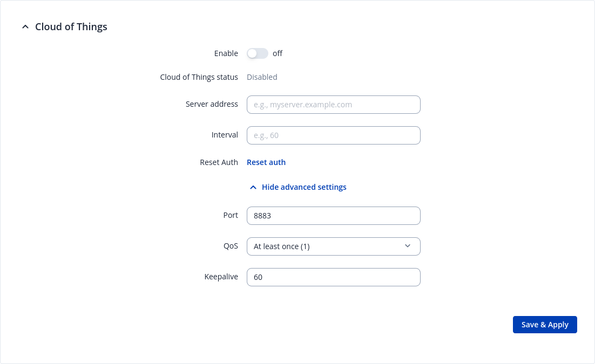Click the Port label
This screenshot has height=364, width=595.
[x=231, y=215]
